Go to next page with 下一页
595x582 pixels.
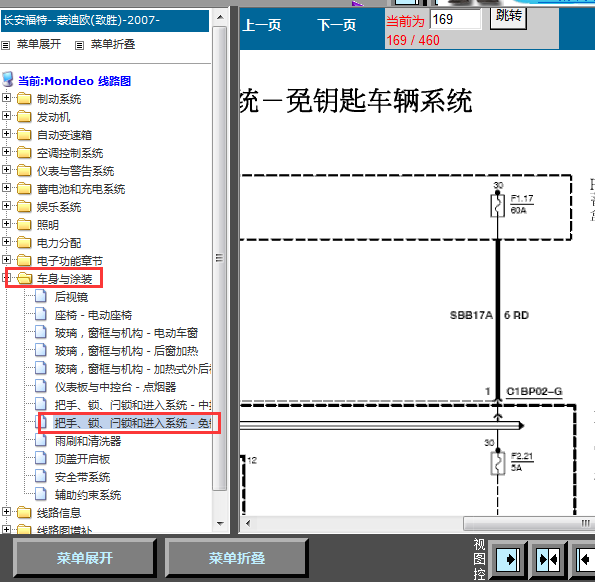(x=337, y=25)
